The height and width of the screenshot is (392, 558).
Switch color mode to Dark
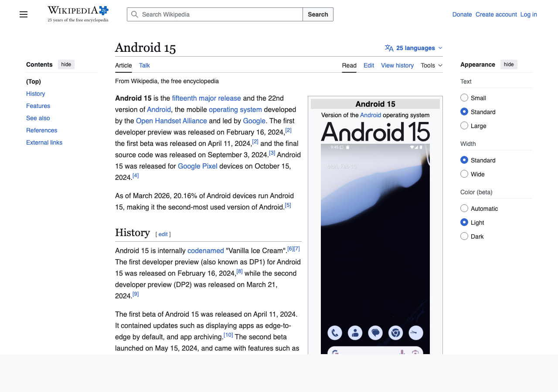tap(463, 236)
